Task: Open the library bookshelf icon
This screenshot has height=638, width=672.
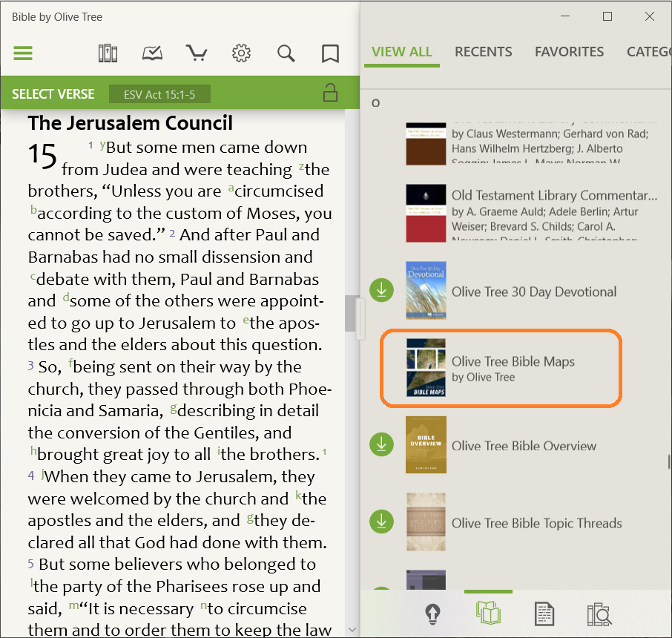Action: 108,53
